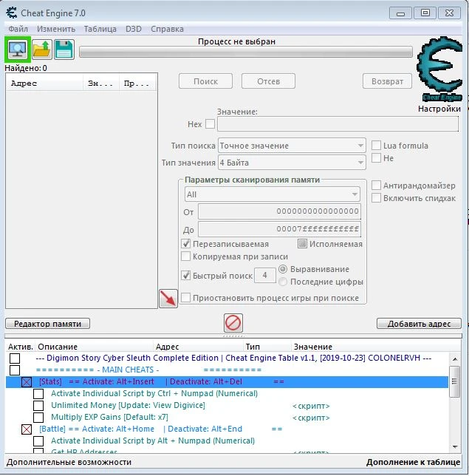Toggle the Не (Not) checkbox
Screen dimensions: 469x476
376,158
